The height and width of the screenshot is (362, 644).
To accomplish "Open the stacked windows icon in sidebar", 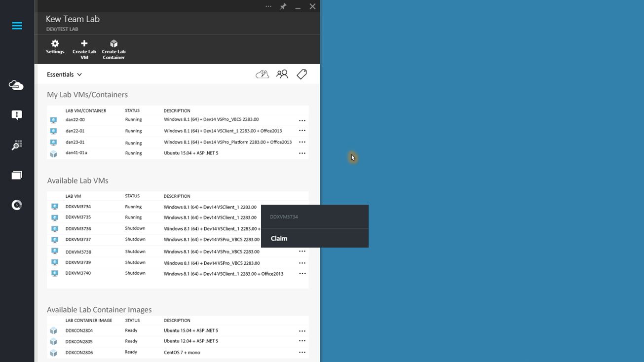I will tap(17, 175).
